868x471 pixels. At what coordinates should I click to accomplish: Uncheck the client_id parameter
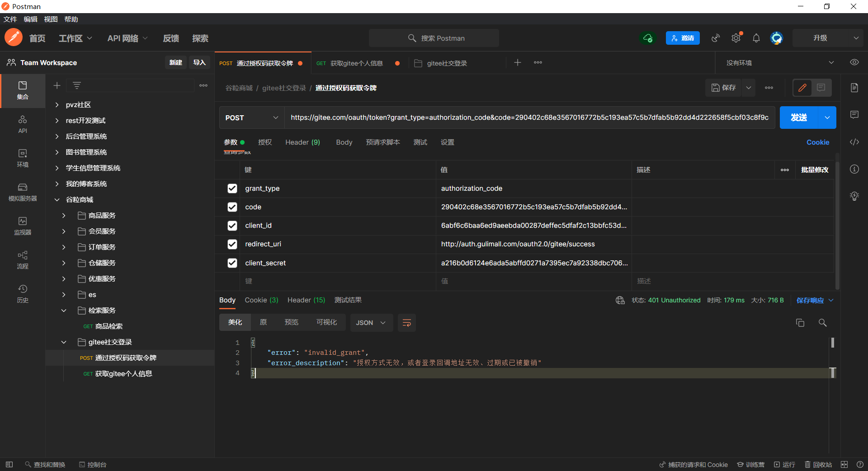(232, 226)
